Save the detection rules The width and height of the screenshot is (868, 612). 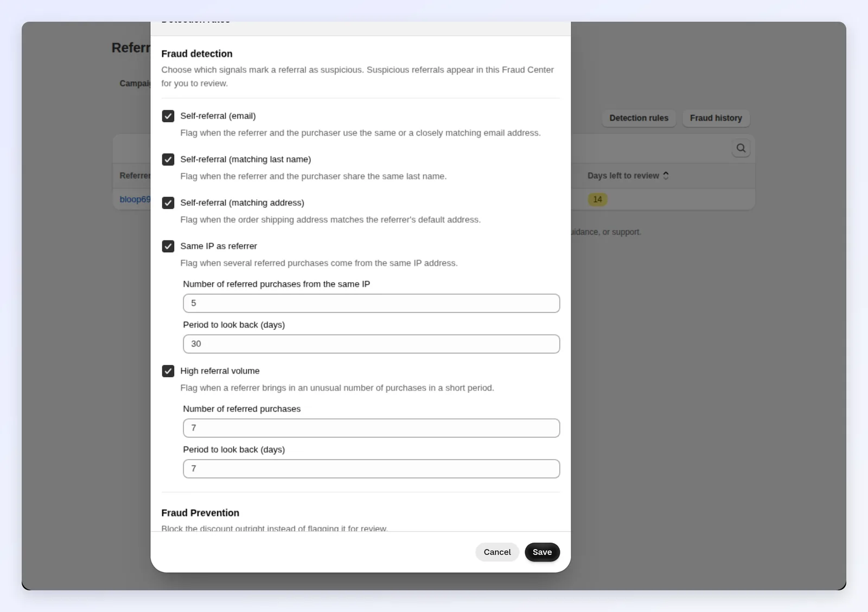pyautogui.click(x=542, y=552)
